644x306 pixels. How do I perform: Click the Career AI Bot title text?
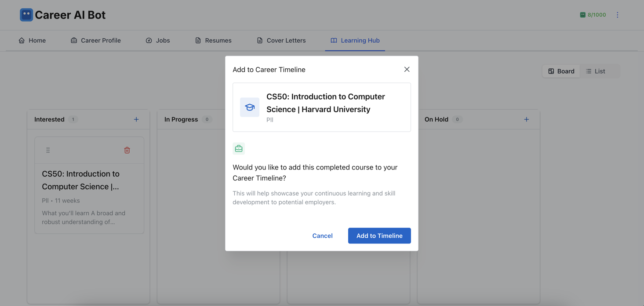coord(70,15)
